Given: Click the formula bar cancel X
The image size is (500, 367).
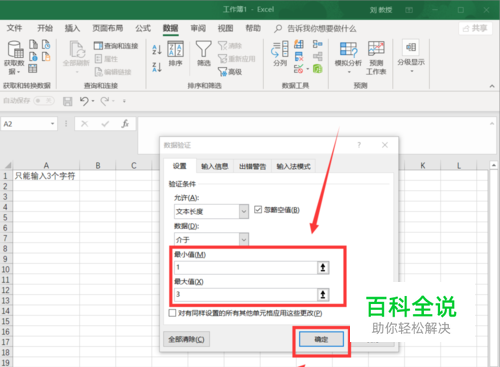Looking at the screenshot, I should click(85, 124).
